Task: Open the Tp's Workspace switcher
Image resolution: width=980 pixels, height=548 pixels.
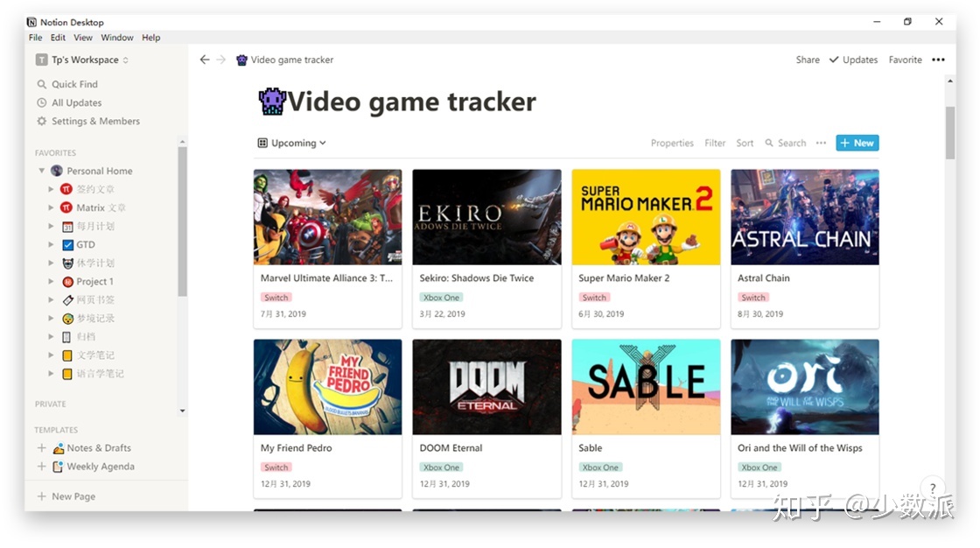Action: tap(82, 60)
